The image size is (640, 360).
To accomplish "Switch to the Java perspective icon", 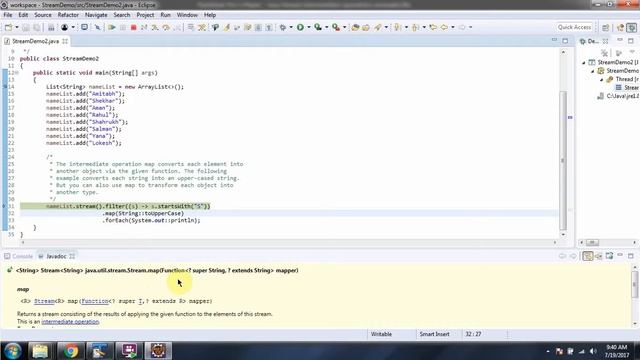I will click(621, 27).
